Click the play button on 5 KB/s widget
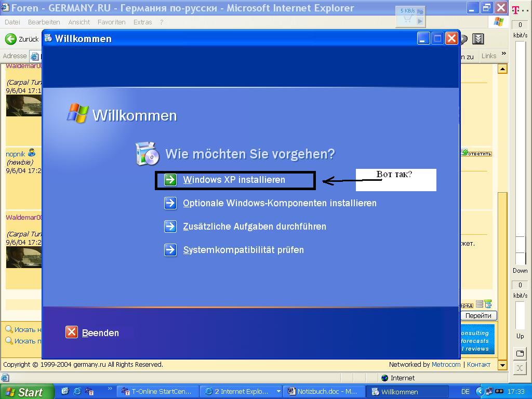This screenshot has width=532, height=399. (x=420, y=21)
